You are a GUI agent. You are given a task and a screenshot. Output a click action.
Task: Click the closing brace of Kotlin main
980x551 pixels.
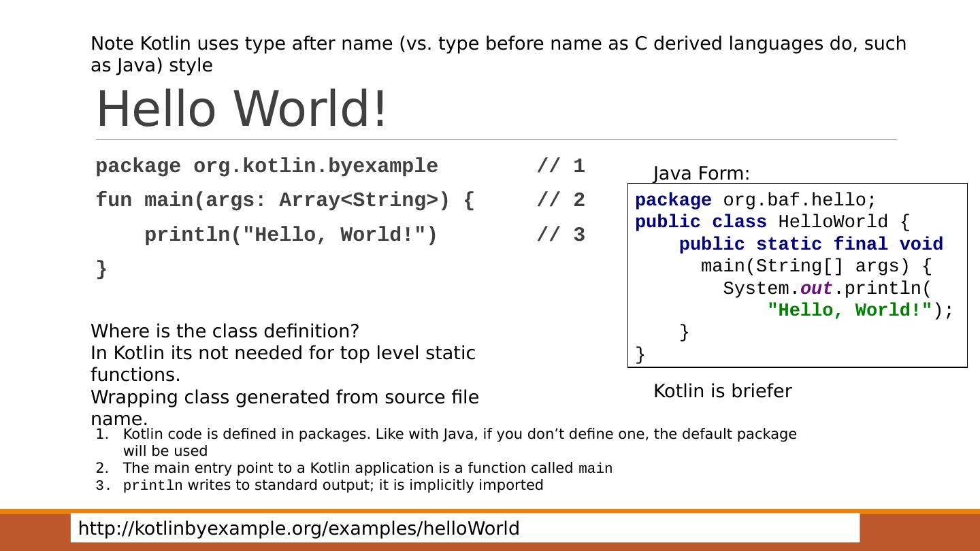102,269
